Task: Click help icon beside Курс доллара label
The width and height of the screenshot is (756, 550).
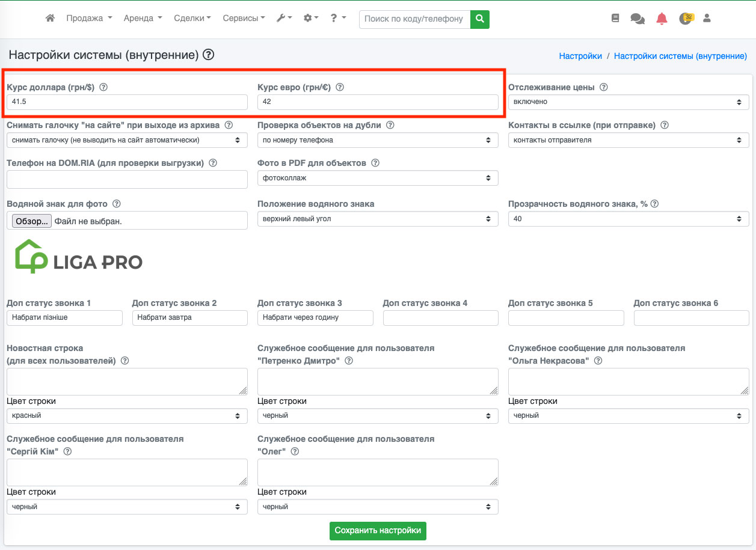Action: pos(103,87)
